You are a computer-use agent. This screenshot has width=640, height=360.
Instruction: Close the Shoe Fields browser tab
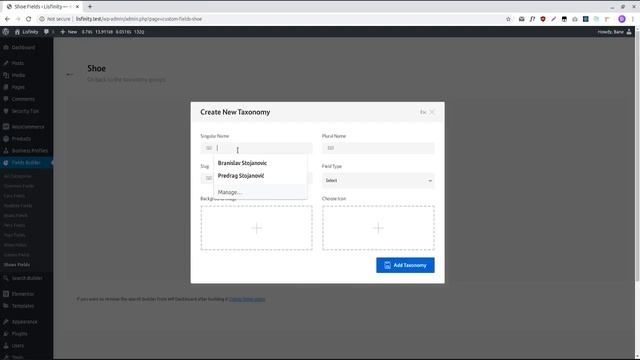point(77,7)
